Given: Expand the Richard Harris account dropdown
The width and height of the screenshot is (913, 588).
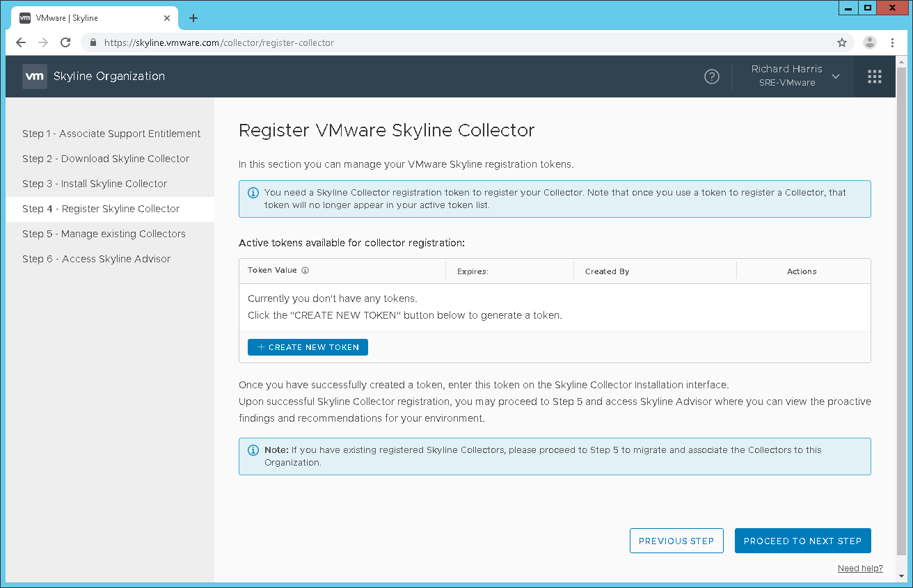Looking at the screenshot, I should point(796,76).
